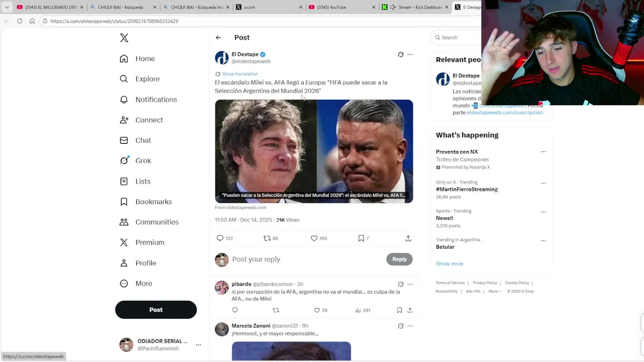Switch to Stream - Kick Dashboard tab

pyautogui.click(x=415, y=7)
